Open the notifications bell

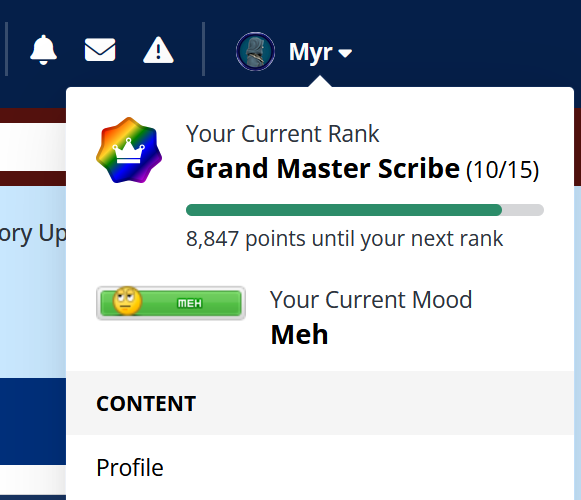(43, 50)
